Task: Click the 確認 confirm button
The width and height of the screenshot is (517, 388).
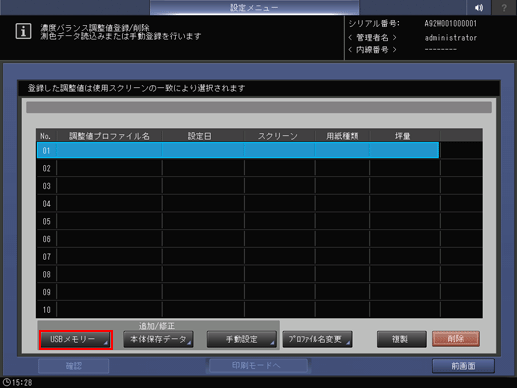Action: tap(74, 366)
